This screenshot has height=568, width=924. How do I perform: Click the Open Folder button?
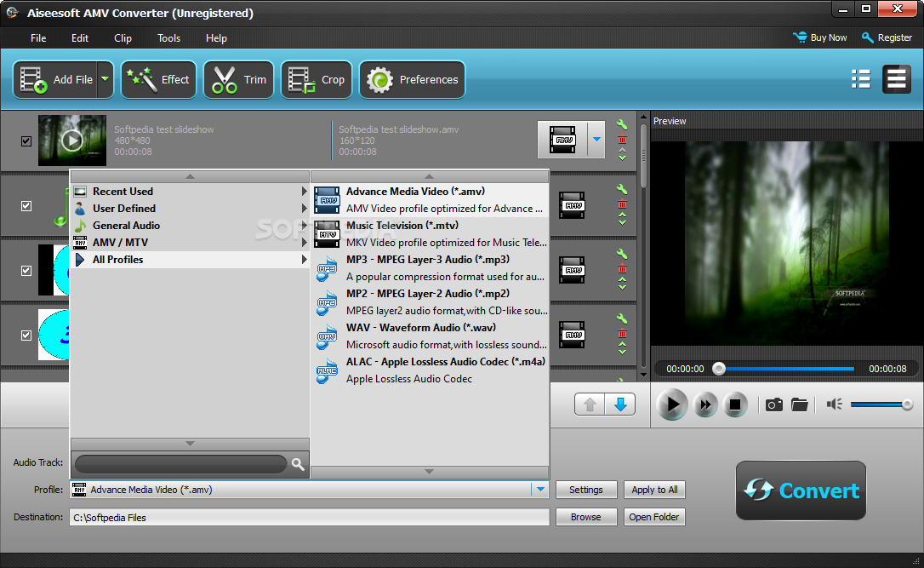pos(654,517)
